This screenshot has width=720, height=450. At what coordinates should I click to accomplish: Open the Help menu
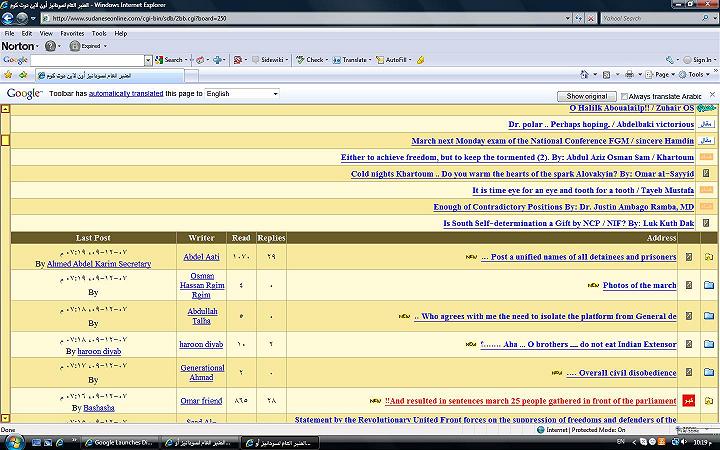click(x=121, y=34)
